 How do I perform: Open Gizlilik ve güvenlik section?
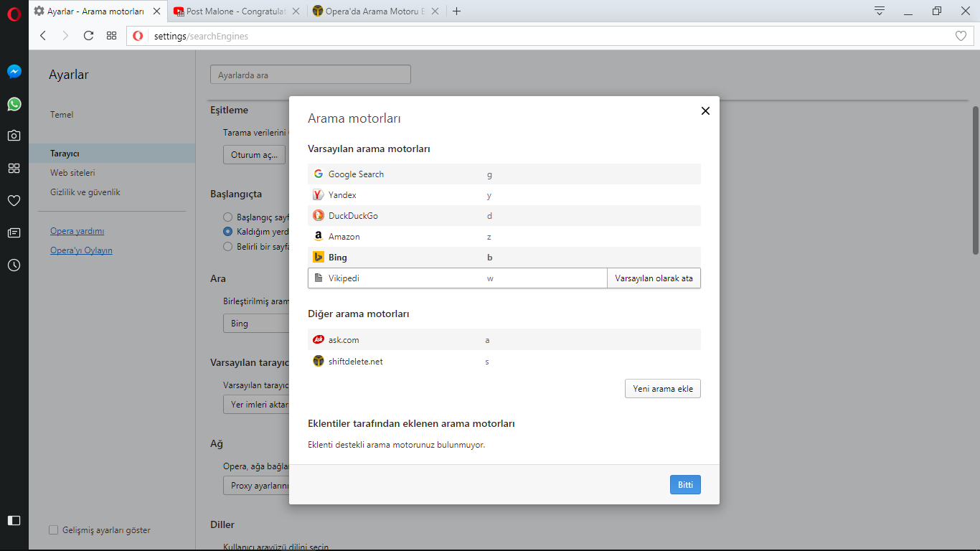coord(85,192)
